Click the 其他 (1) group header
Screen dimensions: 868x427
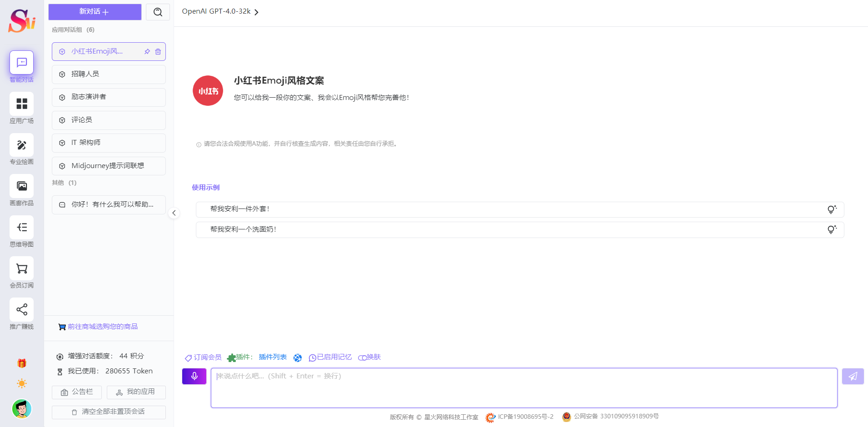[x=64, y=183]
